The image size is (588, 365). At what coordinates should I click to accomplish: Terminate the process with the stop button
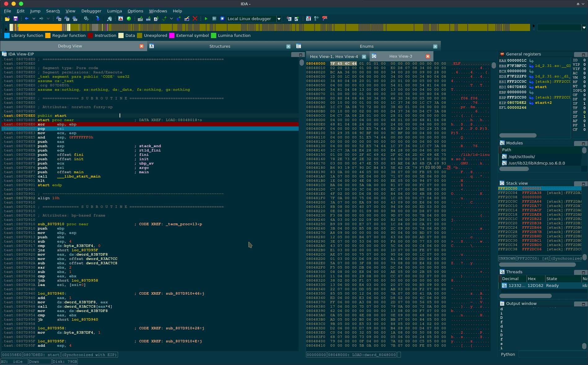point(222,19)
